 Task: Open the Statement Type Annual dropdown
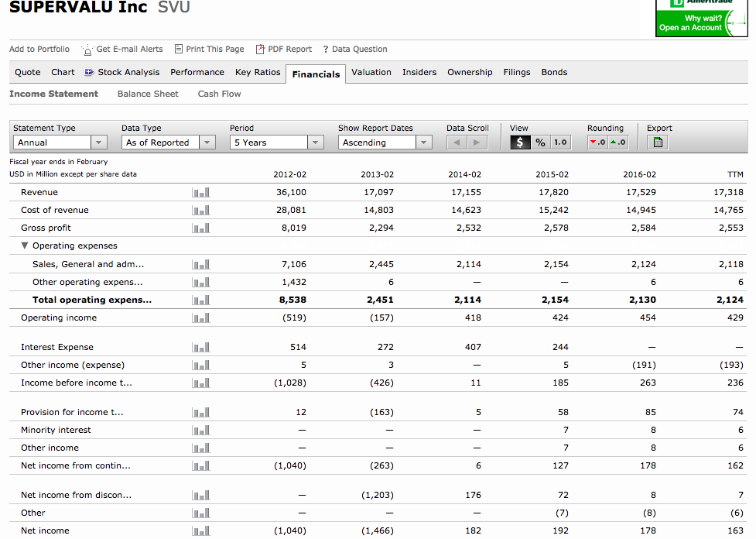tap(60, 142)
